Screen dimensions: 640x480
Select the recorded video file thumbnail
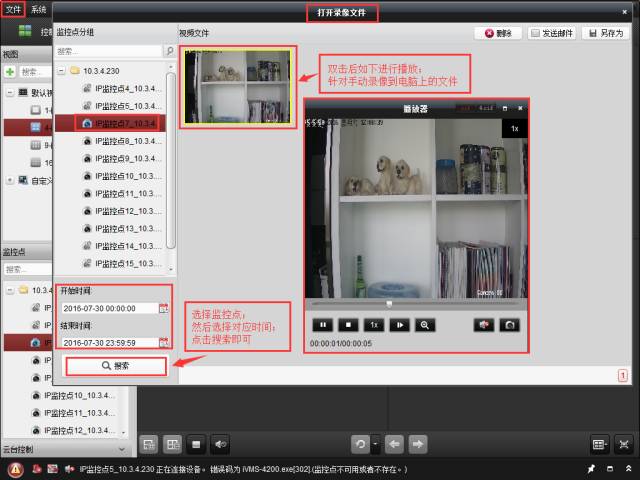[236, 86]
